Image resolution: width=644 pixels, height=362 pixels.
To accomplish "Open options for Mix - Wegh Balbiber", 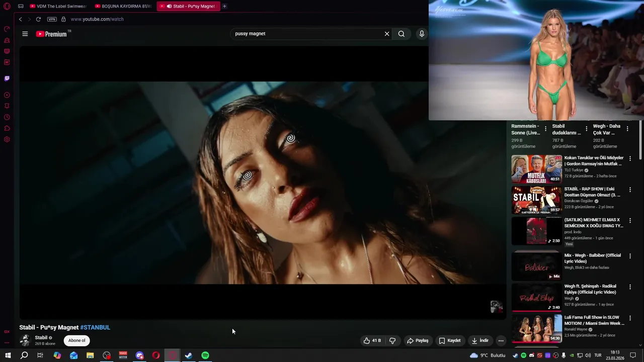I will pos(630,256).
